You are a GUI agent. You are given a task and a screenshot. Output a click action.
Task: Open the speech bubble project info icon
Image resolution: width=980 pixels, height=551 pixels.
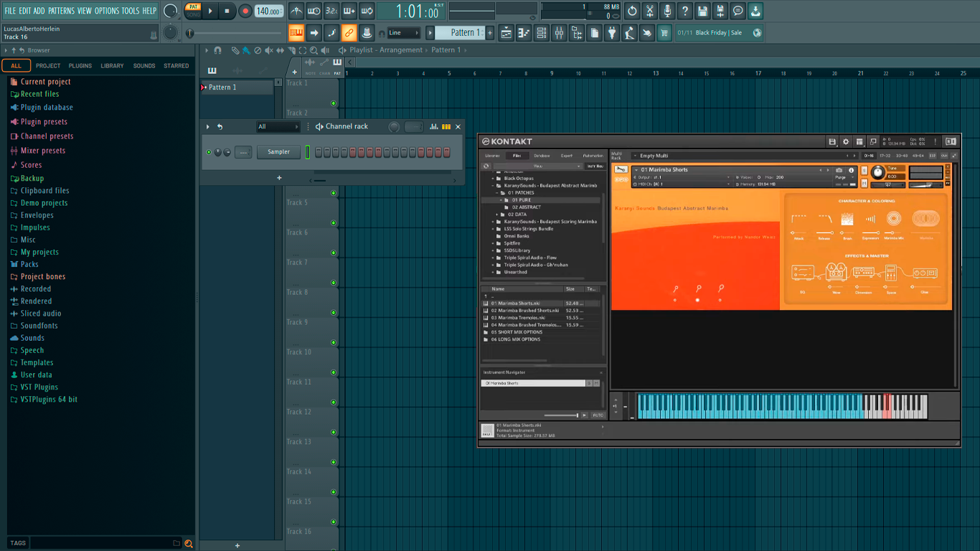tap(738, 11)
